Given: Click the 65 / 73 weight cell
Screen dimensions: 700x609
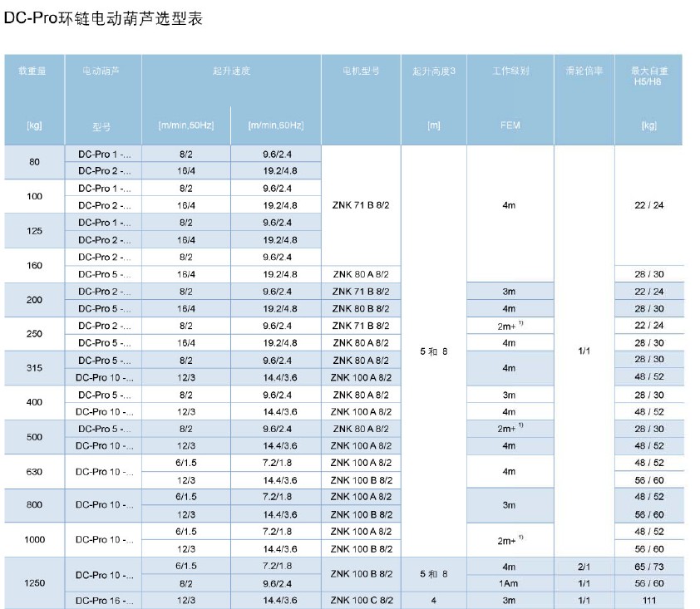Looking at the screenshot, I should pyautogui.click(x=648, y=566).
